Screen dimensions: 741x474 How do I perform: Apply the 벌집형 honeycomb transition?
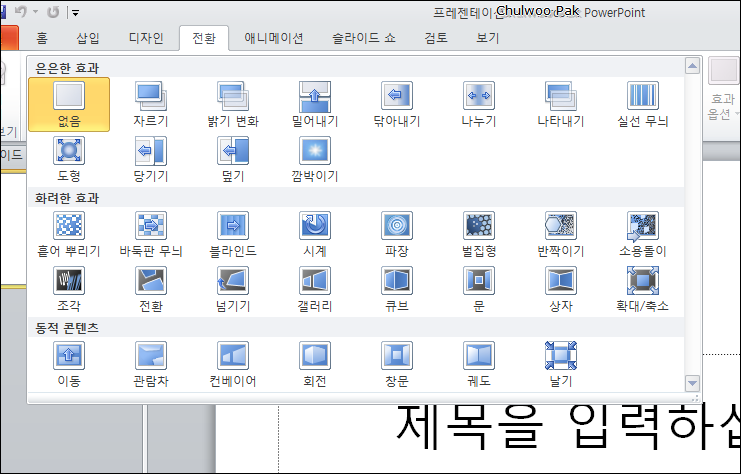[479, 233]
